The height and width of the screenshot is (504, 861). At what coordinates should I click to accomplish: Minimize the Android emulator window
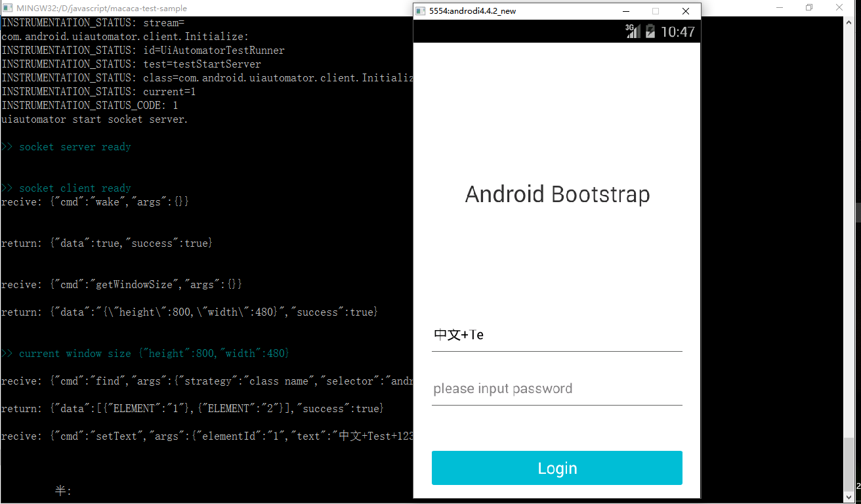tap(626, 11)
